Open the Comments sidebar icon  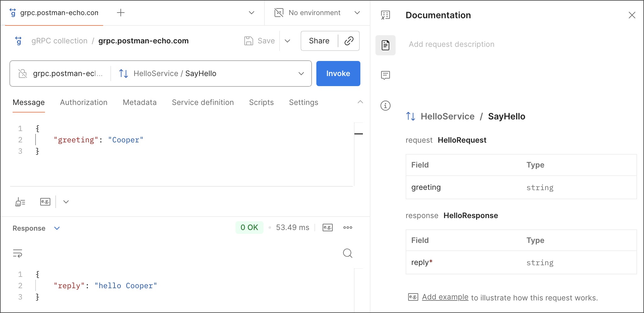(x=385, y=75)
